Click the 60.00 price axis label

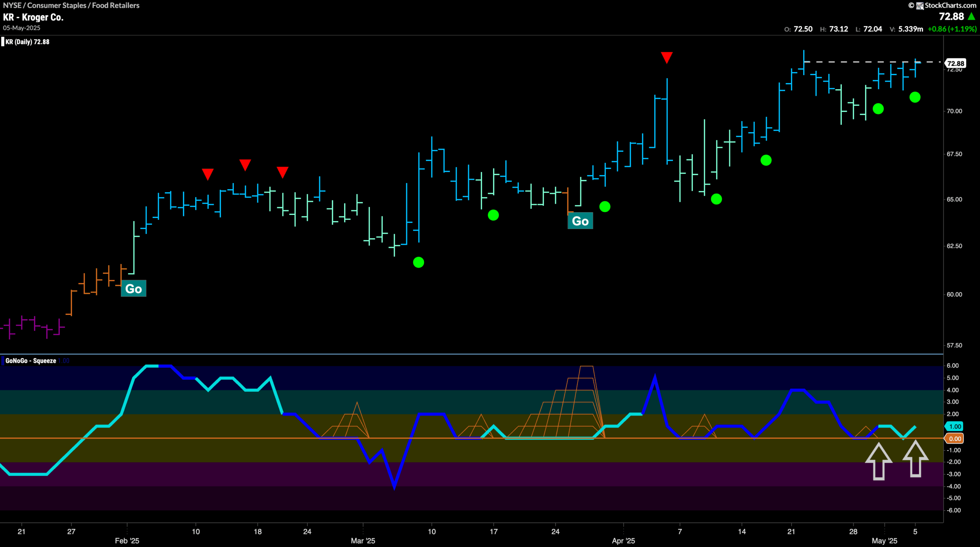(954, 295)
